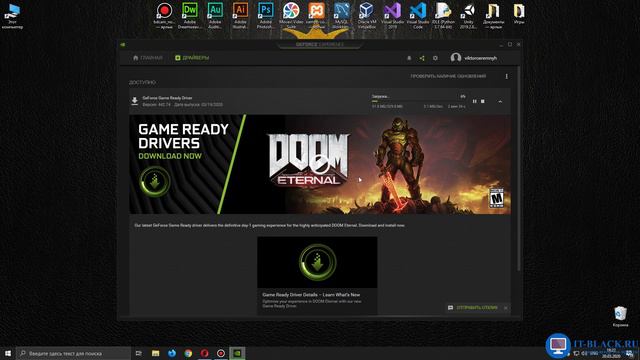The image size is (640, 360).
Task: Stop the driver download
Action: click(x=482, y=101)
